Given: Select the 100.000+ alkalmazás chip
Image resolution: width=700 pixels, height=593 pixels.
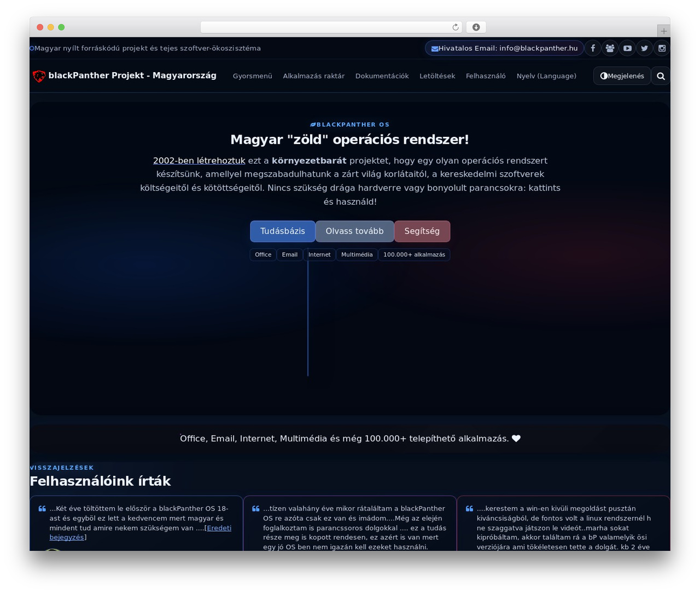Looking at the screenshot, I should tap(414, 255).
